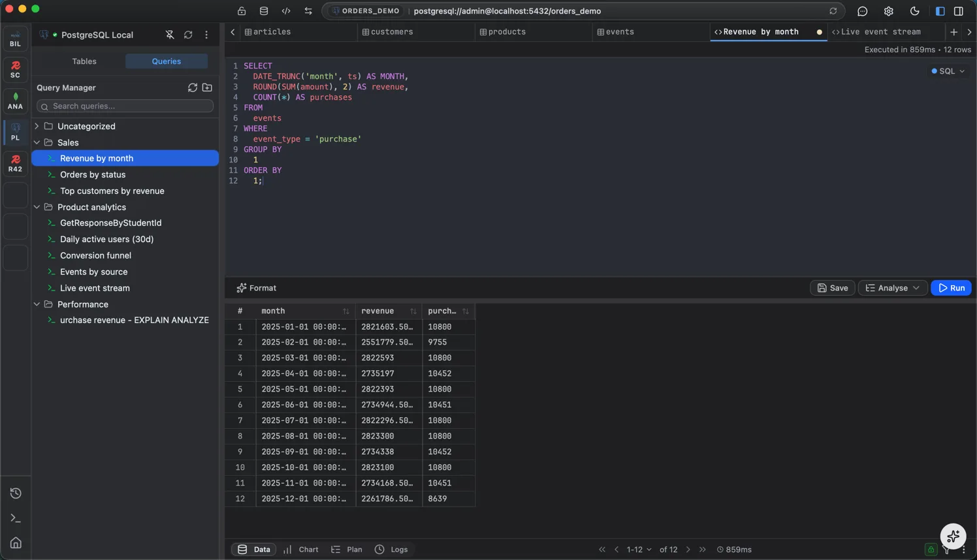Select the SC connection in sidebar
Viewport: 977px width, 560px height.
[16, 70]
